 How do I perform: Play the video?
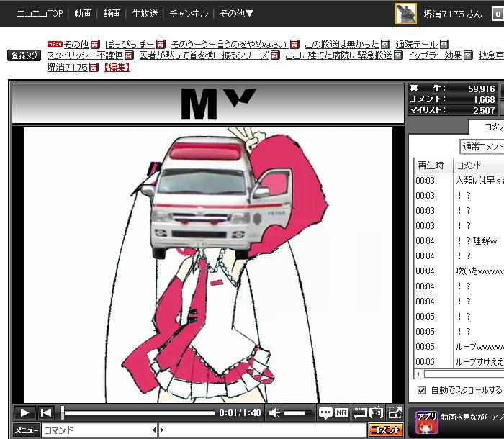(24, 412)
